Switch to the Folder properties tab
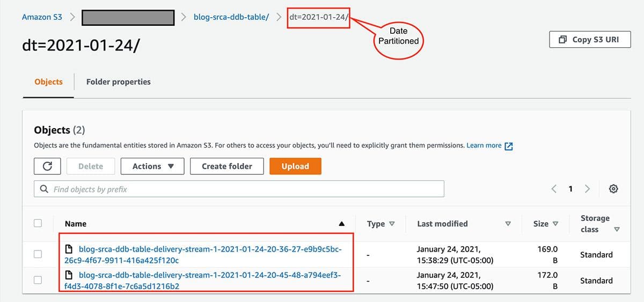 [119, 82]
